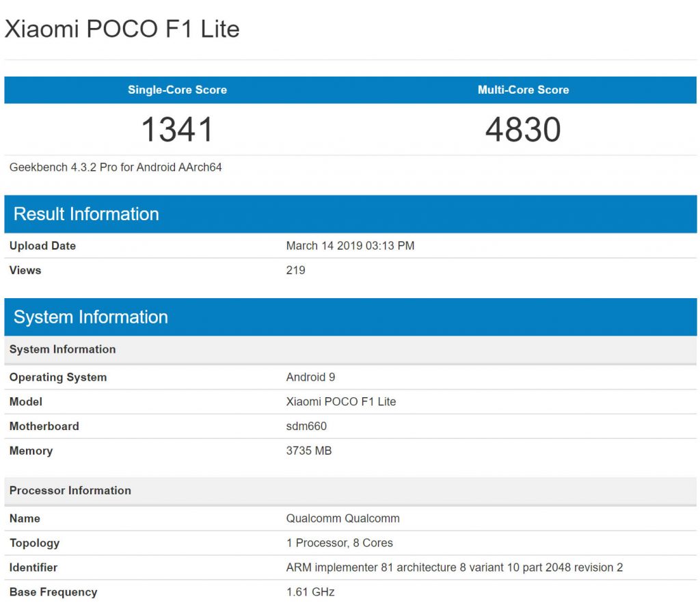Click the Processor Information subheading
The width and height of the screenshot is (700, 614).
coord(70,491)
